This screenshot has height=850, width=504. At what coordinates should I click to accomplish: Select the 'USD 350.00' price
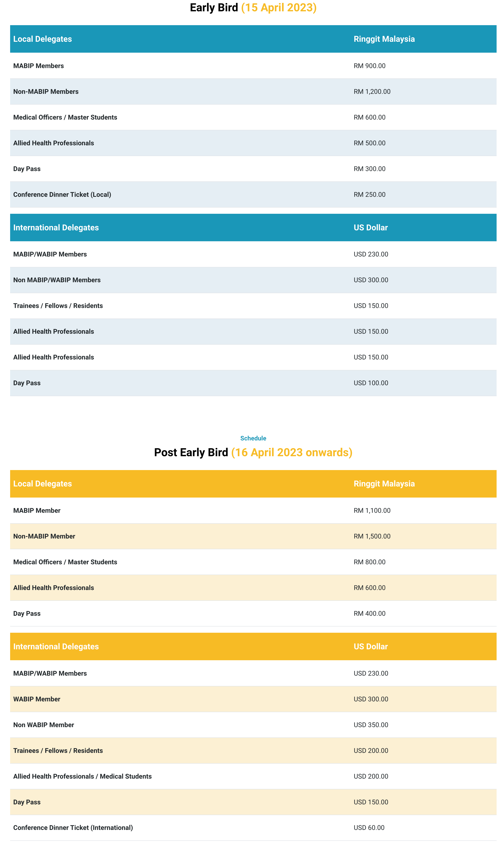pos(371,725)
